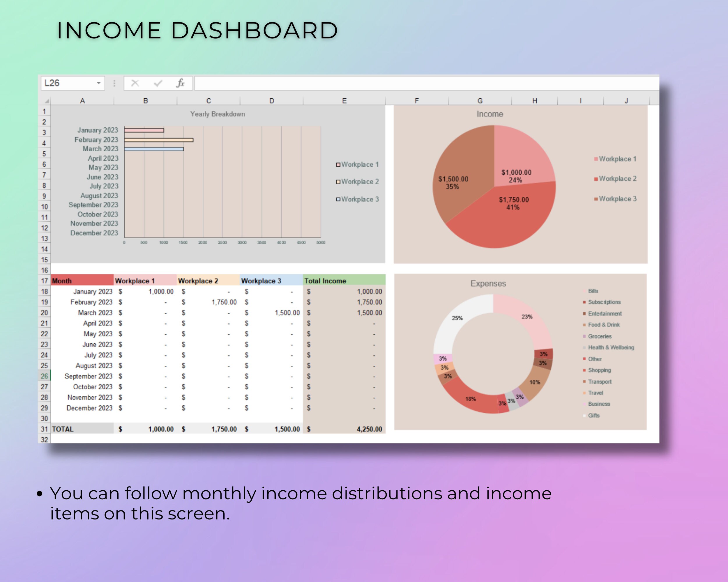
Task: Click the Food & Drink legend entry
Action: pos(601,324)
